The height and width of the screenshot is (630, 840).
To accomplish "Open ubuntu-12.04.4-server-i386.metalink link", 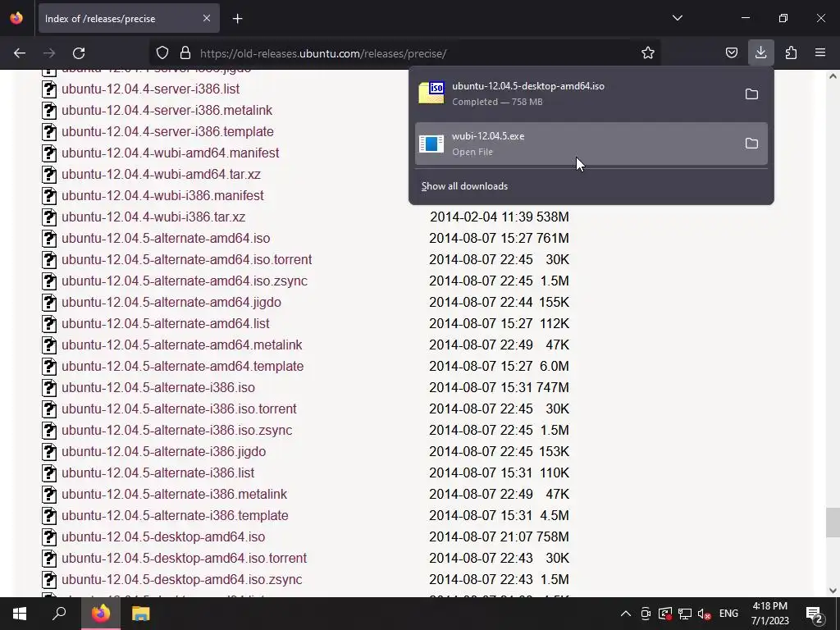I will pyautogui.click(x=167, y=111).
